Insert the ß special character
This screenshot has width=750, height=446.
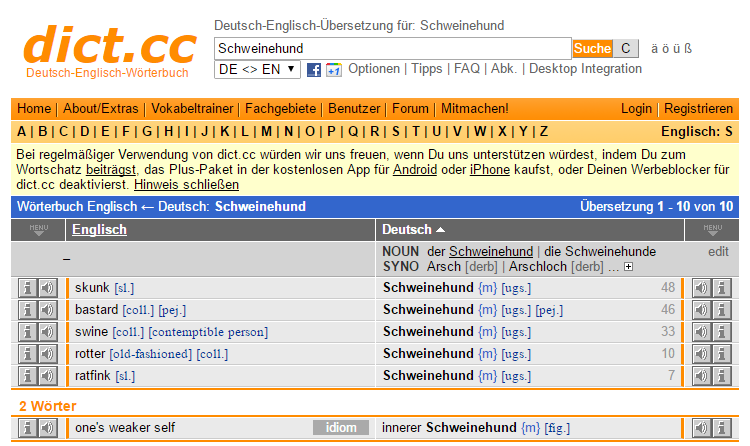click(x=688, y=49)
